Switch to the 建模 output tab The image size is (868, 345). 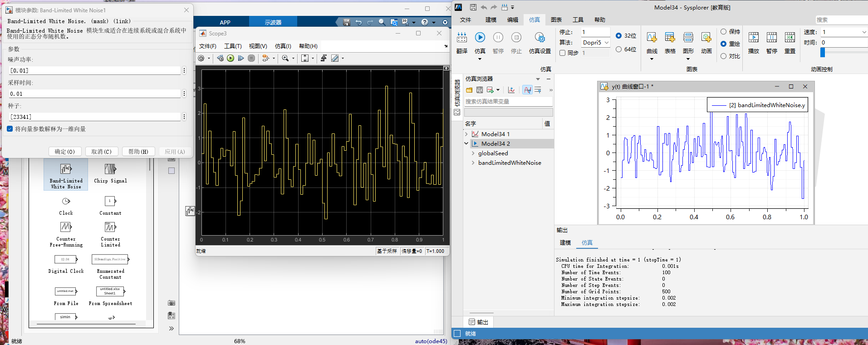565,242
